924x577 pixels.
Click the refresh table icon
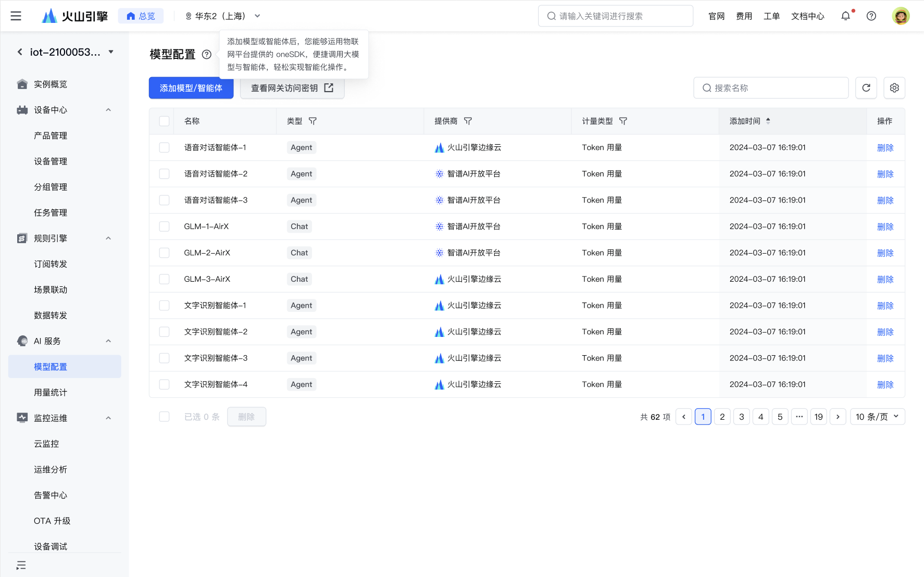pyautogui.click(x=866, y=88)
